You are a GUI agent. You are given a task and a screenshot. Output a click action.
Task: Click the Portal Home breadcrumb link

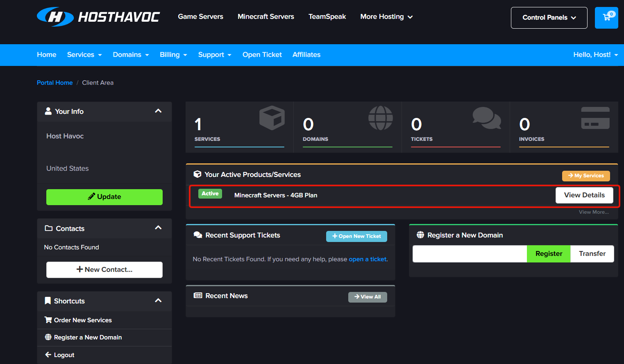pos(55,83)
